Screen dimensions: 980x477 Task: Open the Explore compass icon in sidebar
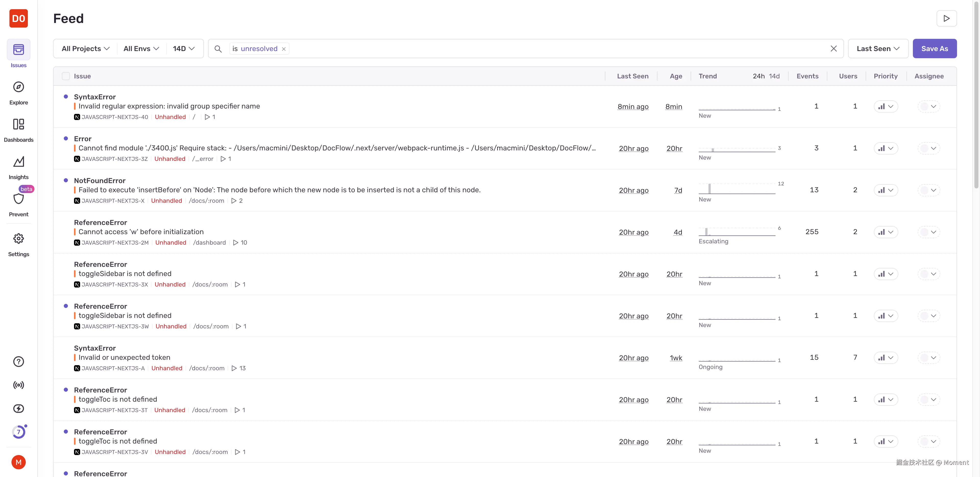[18, 87]
